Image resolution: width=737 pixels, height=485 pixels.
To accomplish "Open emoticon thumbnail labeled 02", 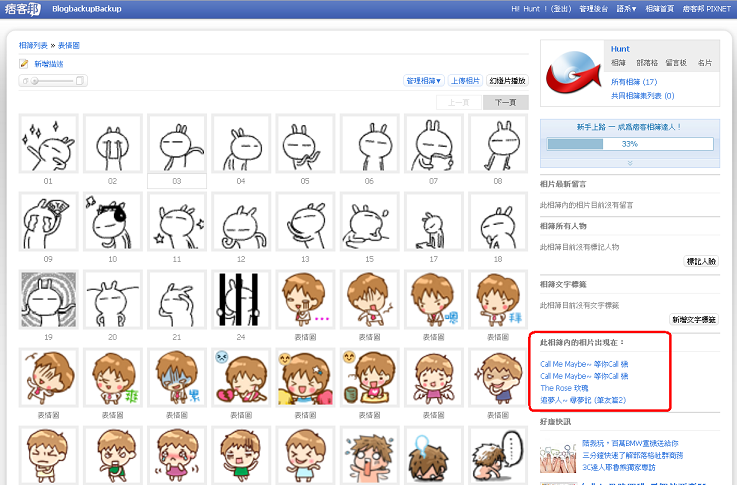I will coord(113,143).
